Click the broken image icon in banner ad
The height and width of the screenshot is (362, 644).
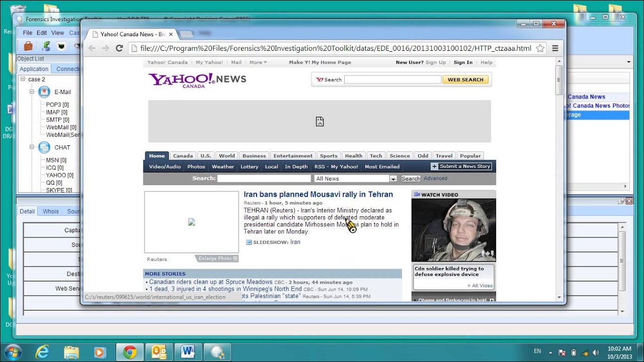[319, 121]
